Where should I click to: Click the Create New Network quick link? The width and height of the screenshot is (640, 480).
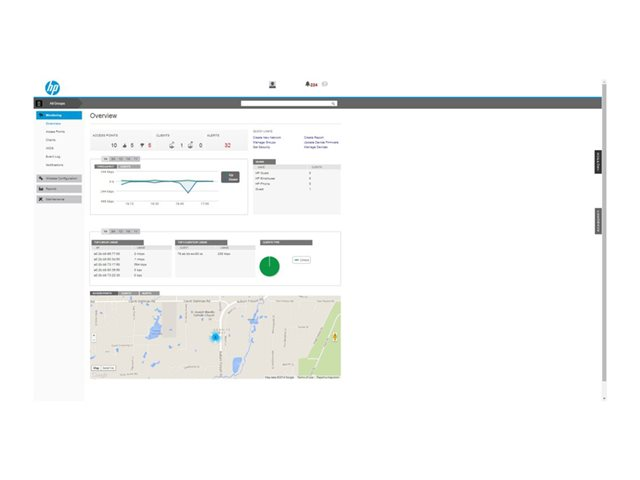[267, 137]
